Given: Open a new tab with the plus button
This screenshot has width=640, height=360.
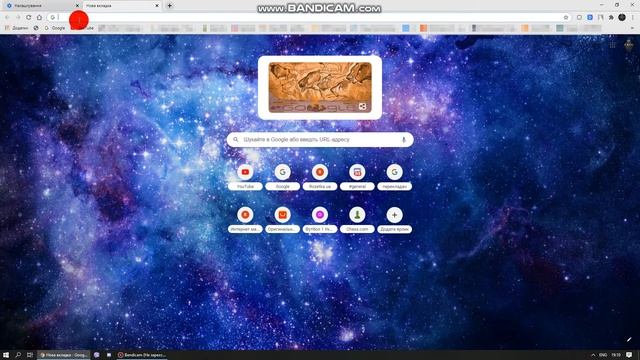Looking at the screenshot, I should pos(169,6).
